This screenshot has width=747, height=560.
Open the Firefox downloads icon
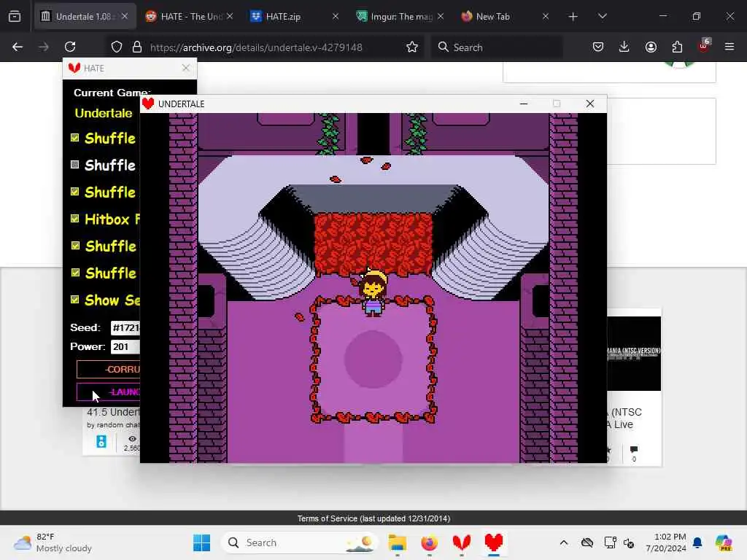(x=624, y=47)
